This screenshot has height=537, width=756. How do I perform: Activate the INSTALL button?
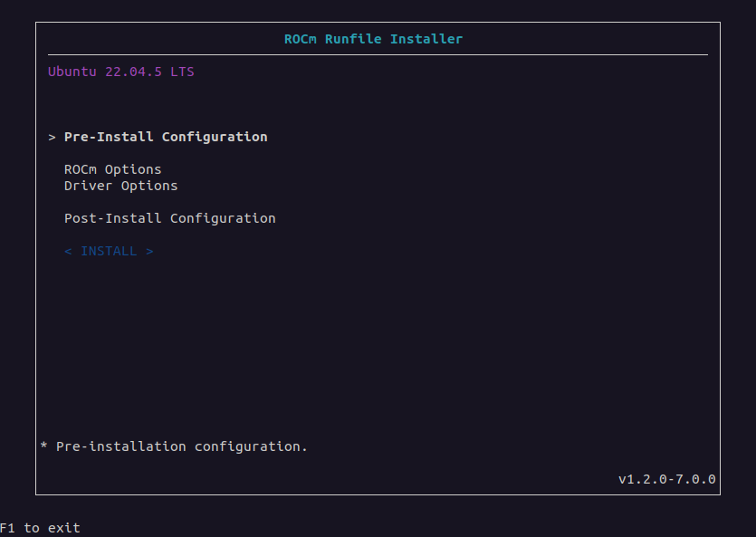[109, 251]
